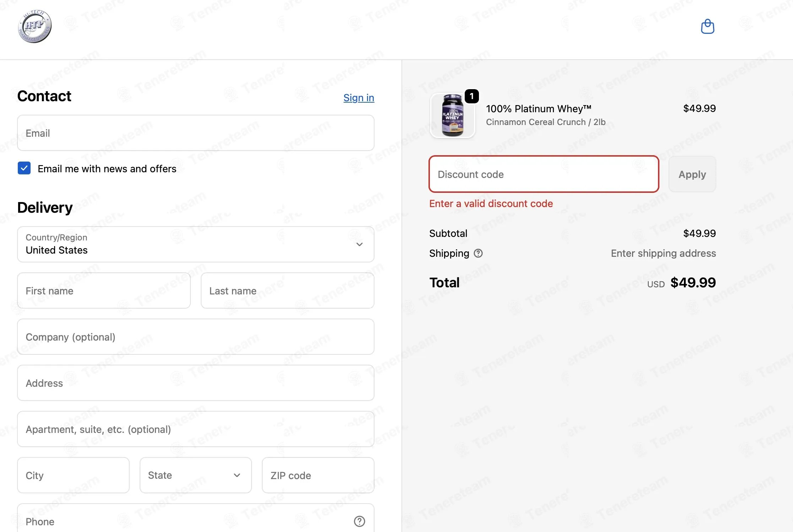Select the Delivery section heading
793x532 pixels.
coord(45,208)
